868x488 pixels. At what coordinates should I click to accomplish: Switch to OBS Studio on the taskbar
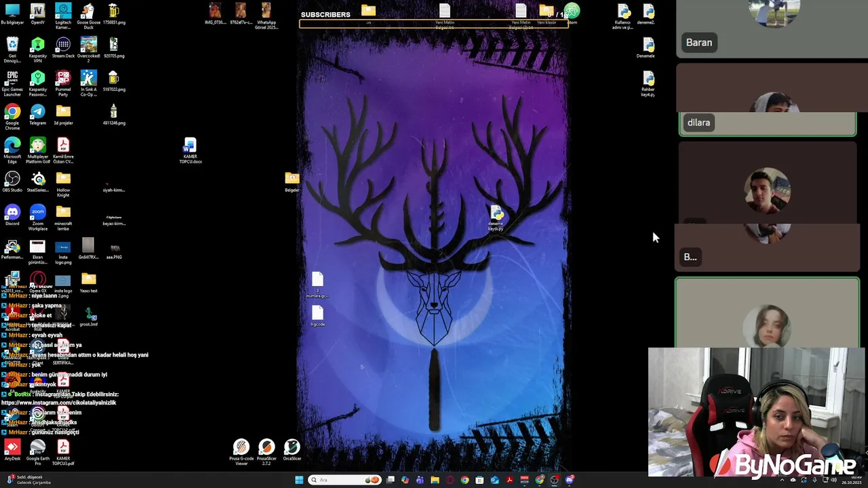click(555, 480)
